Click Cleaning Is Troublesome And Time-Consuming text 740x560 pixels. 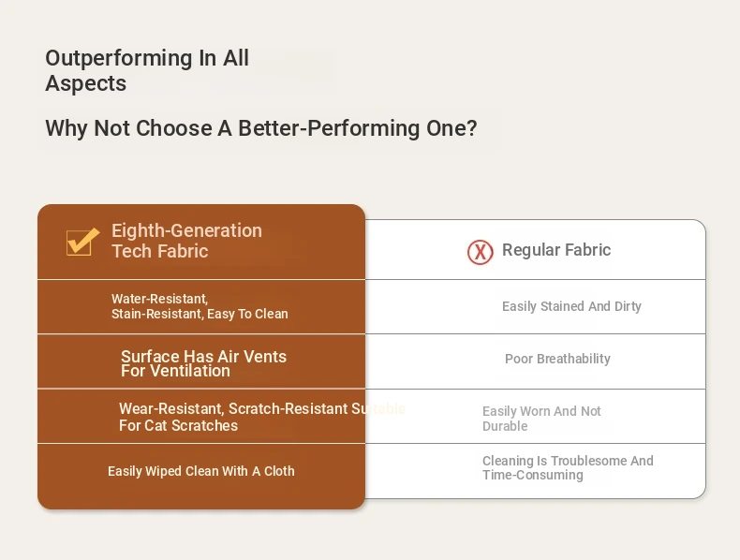coord(568,467)
